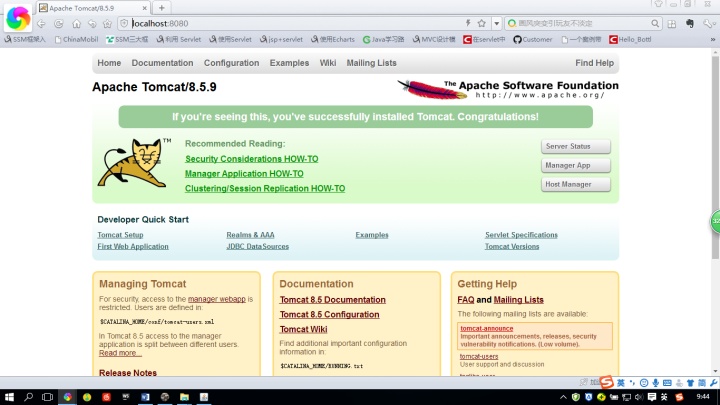720x405 pixels.
Task: Open Tomcat 8.5 Configuration link
Action: pos(329,315)
